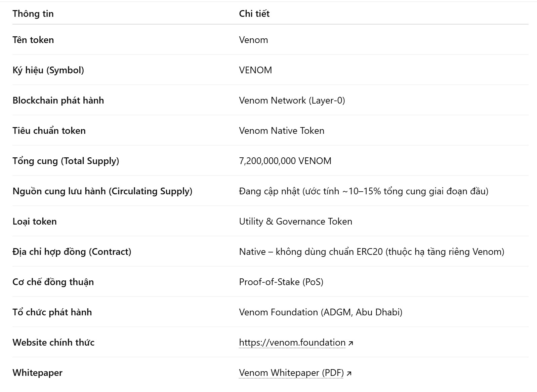Select the "Website chính thức" row label
The width and height of the screenshot is (537, 392).
(53, 342)
